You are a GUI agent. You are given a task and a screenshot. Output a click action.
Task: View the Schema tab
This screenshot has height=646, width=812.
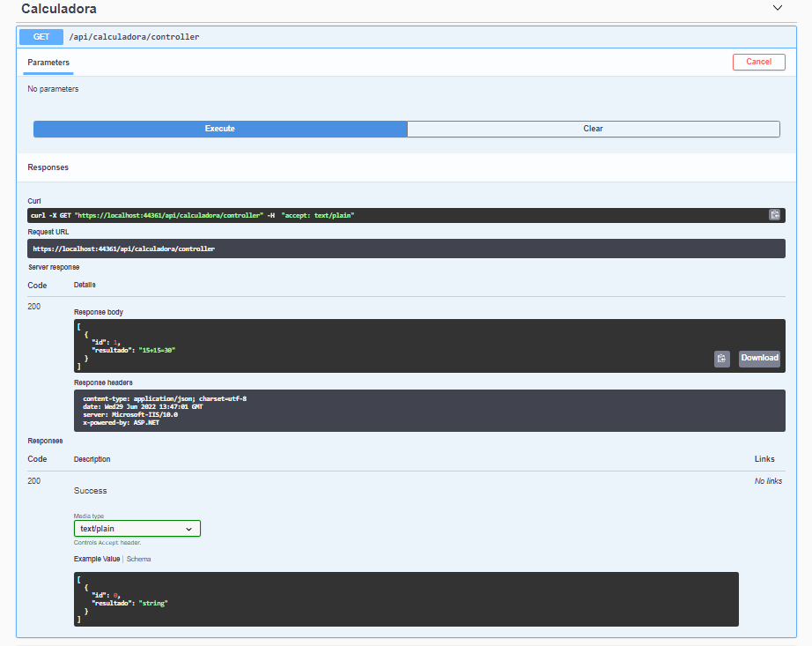click(x=138, y=558)
